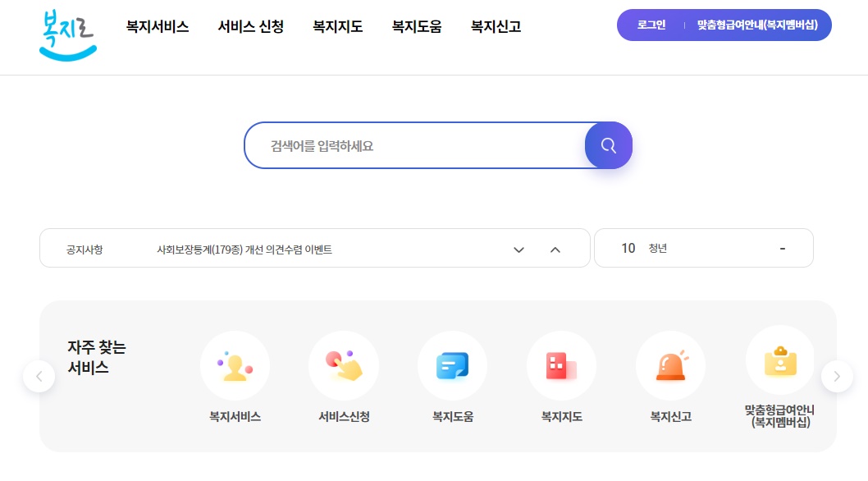Open 복지지도 via the building icon
Viewport: 868px width, 481px height.
click(x=561, y=365)
